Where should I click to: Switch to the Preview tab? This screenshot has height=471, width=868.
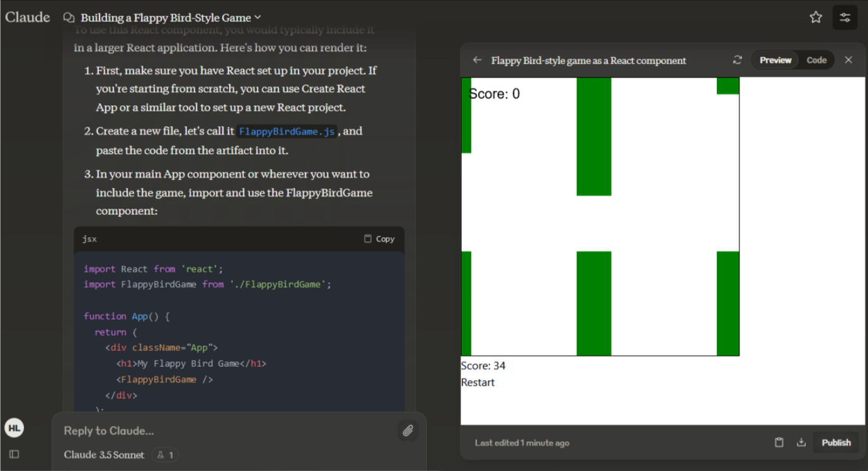coord(775,60)
